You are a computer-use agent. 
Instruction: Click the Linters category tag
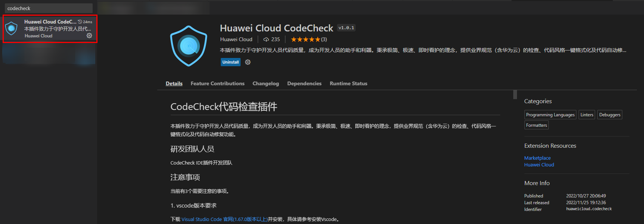[587, 115]
